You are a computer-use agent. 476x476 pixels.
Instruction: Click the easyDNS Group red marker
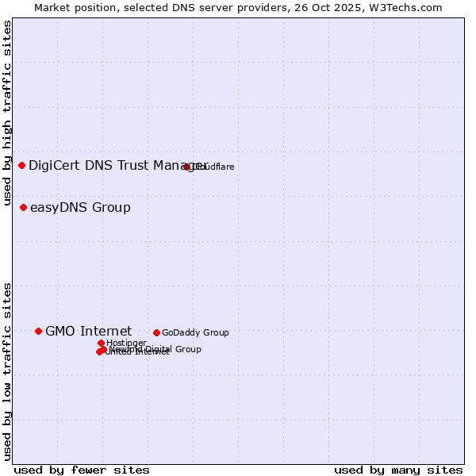(x=24, y=207)
